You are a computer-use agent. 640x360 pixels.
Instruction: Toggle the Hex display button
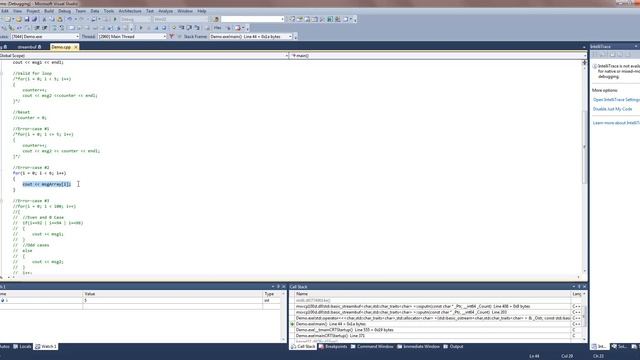[x=218, y=28]
